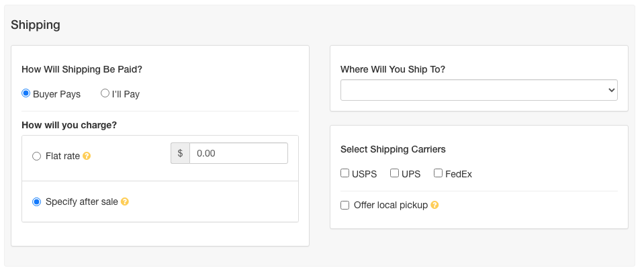Check the FedEx carrier checkbox
Image resolution: width=644 pixels, height=270 pixels.
(439, 173)
